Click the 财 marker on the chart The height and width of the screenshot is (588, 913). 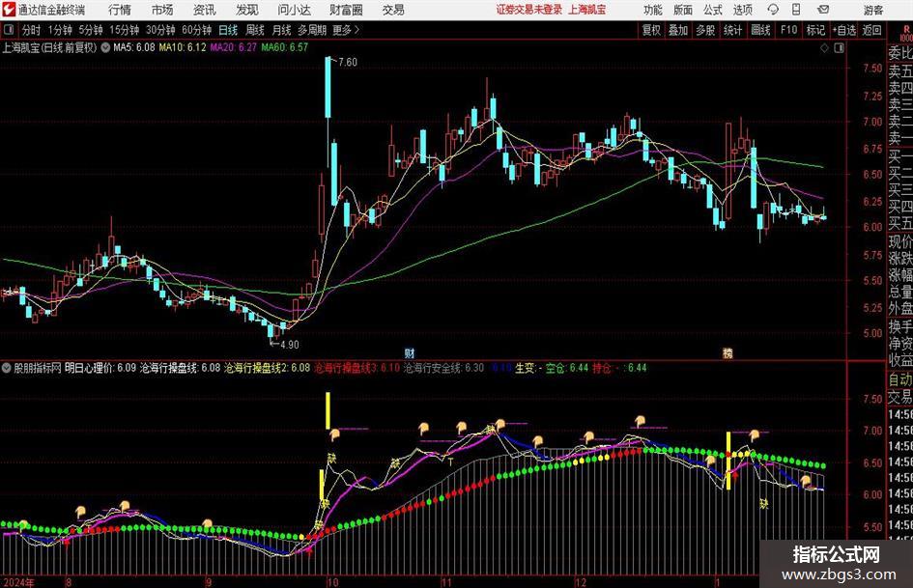tap(410, 352)
